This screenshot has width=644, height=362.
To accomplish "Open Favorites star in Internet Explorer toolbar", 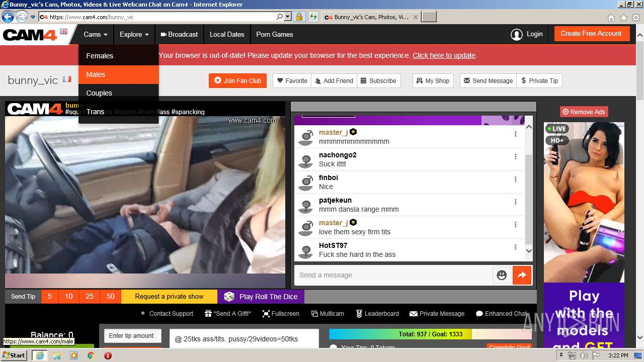I will [x=623, y=18].
